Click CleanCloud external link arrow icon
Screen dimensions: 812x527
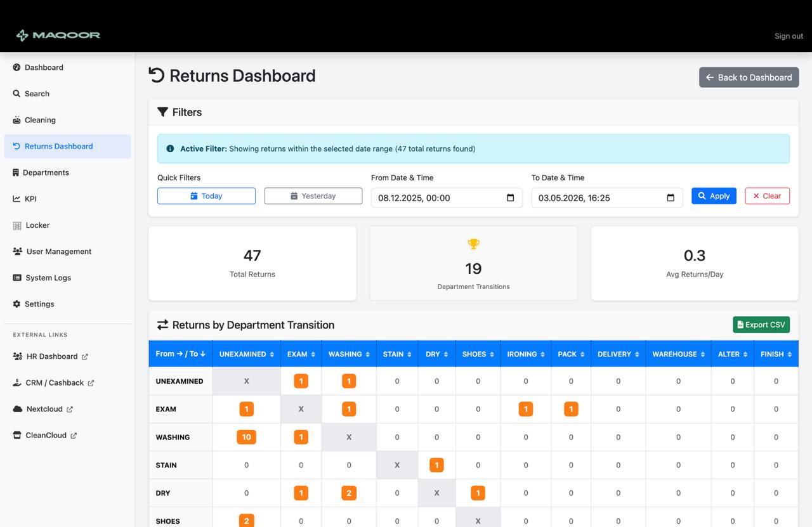point(74,436)
